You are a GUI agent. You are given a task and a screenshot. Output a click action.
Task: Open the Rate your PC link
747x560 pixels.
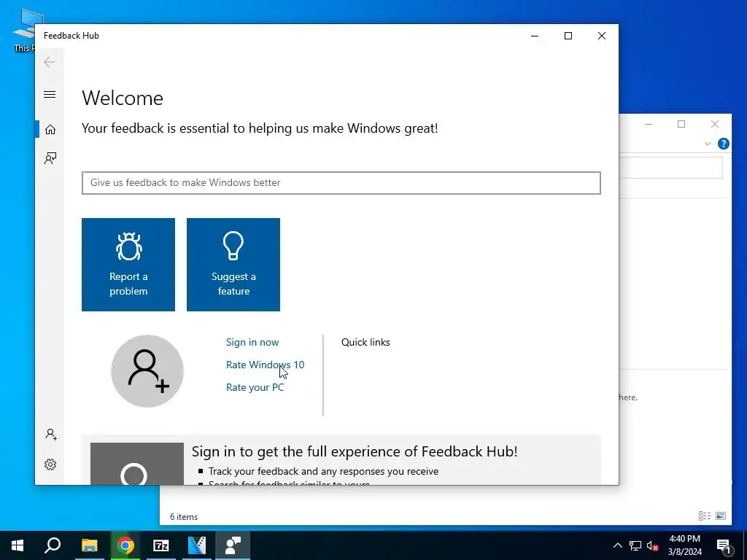tap(255, 387)
